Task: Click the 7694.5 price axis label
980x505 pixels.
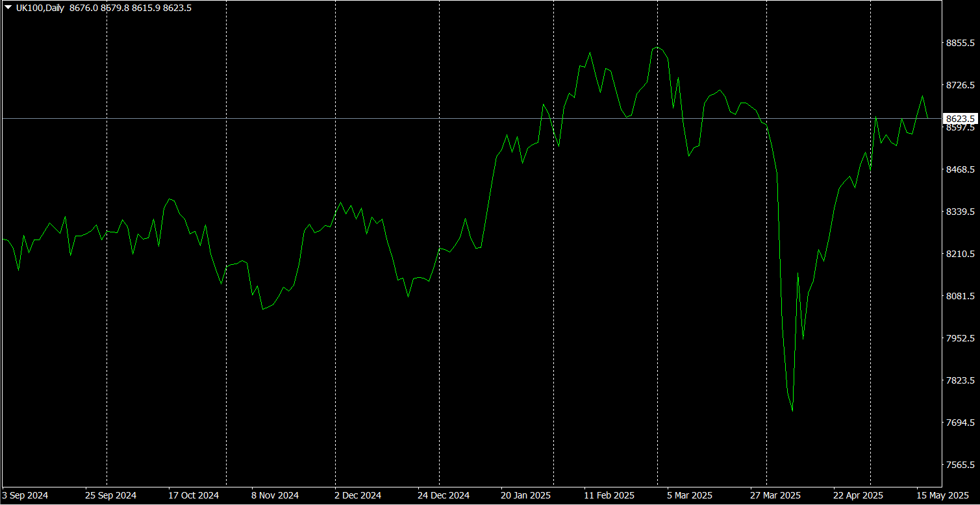Action: 961,423
